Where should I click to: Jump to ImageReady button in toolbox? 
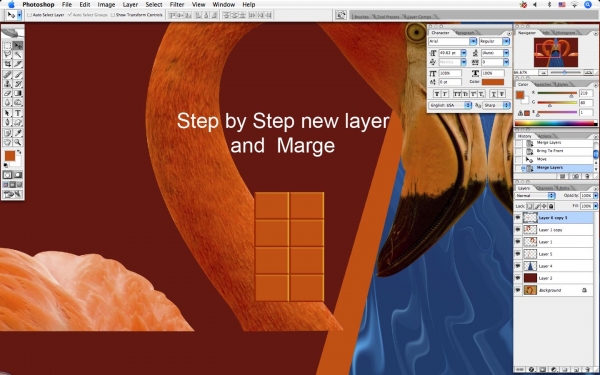[13, 195]
